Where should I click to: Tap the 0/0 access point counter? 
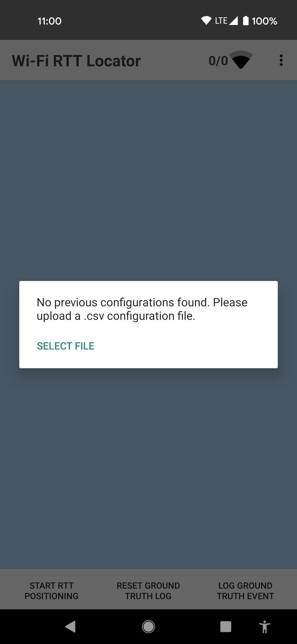[218, 61]
